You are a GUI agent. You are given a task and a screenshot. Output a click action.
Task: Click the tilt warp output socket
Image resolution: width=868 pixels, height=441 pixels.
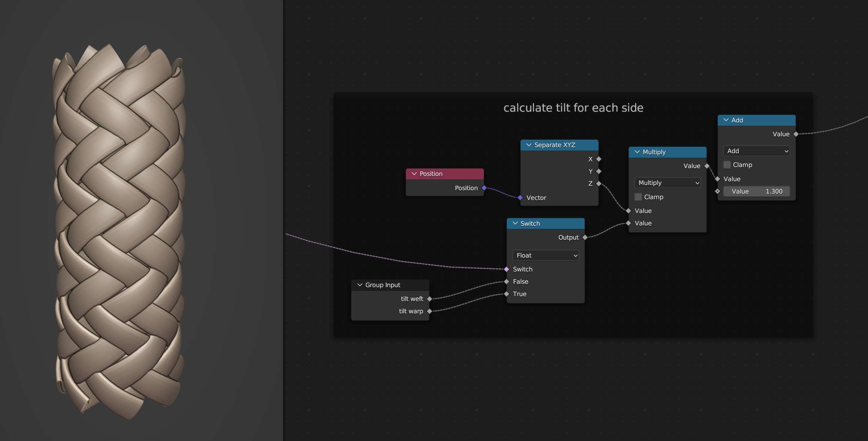point(430,311)
